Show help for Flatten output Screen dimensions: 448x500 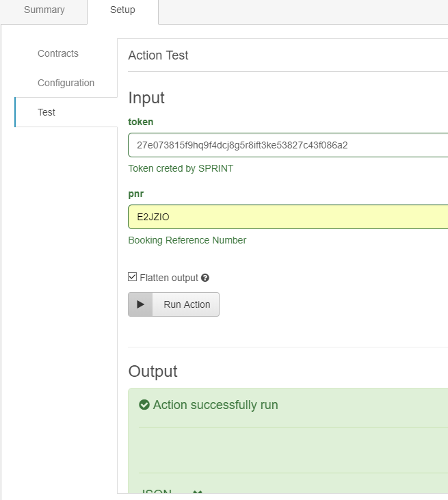click(205, 278)
